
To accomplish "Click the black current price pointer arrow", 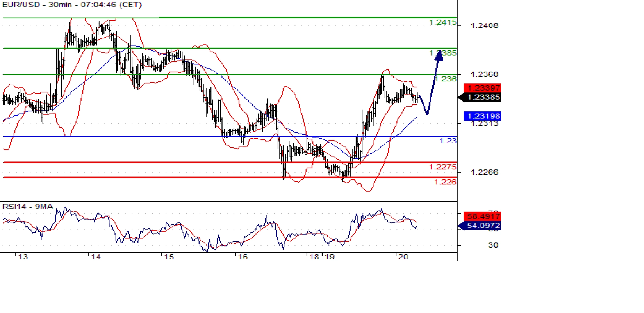I will (462, 97).
